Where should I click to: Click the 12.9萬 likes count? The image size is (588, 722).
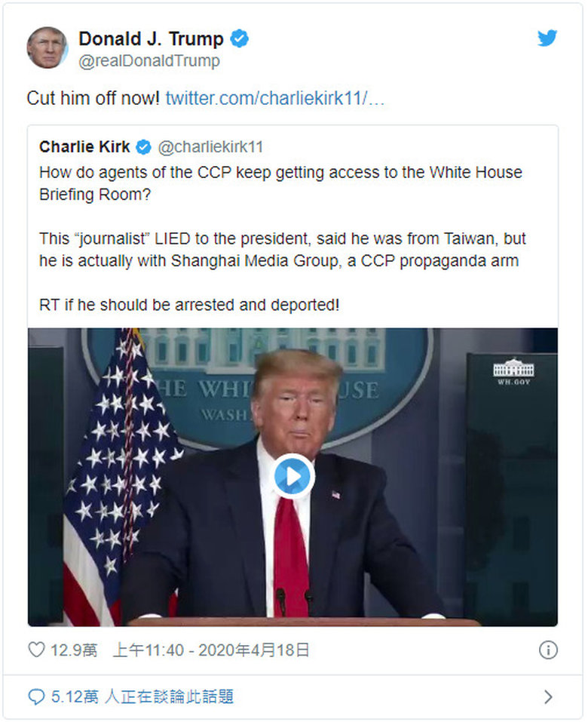coord(74,650)
